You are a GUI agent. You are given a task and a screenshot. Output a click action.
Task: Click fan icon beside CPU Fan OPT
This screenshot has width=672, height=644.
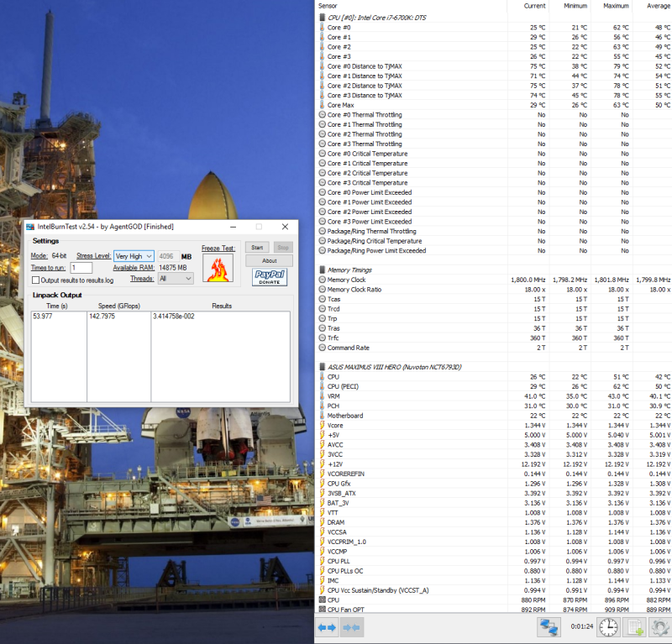click(323, 610)
